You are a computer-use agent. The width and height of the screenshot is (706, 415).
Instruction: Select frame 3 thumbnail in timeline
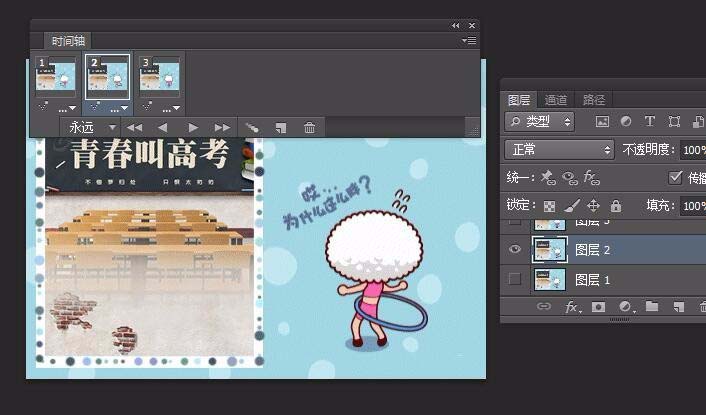(159, 77)
